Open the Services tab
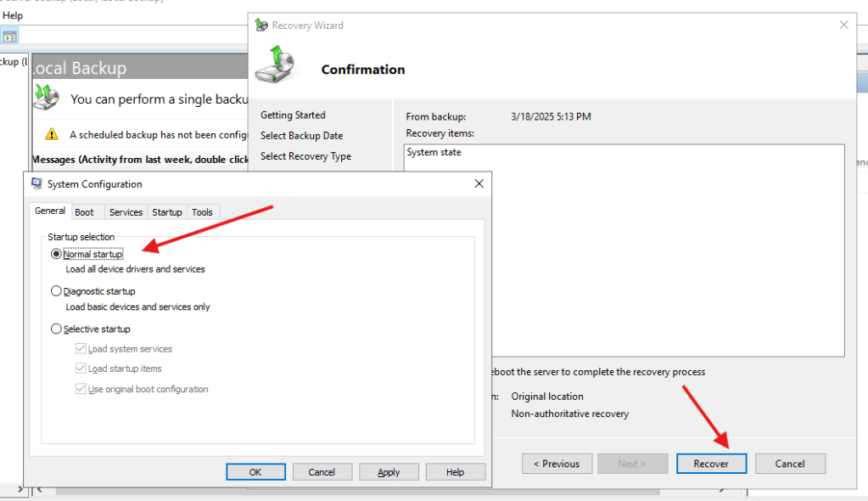 click(126, 212)
